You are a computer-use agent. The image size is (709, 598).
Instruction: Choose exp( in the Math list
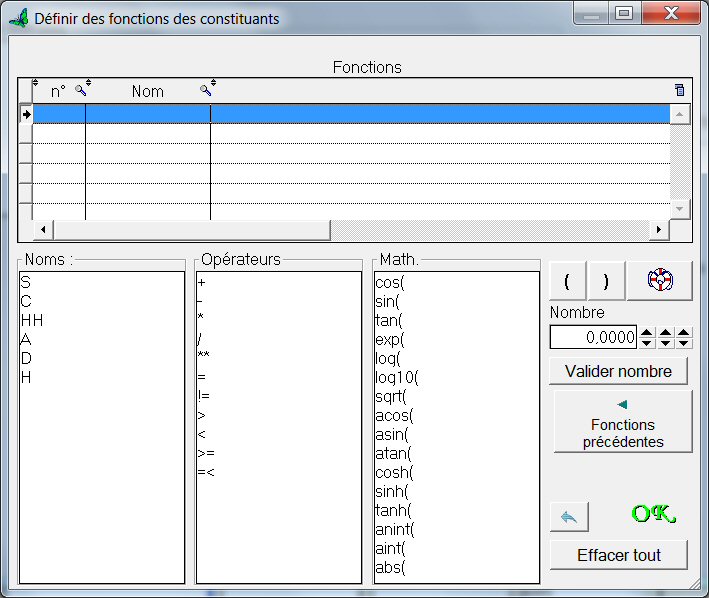click(390, 339)
